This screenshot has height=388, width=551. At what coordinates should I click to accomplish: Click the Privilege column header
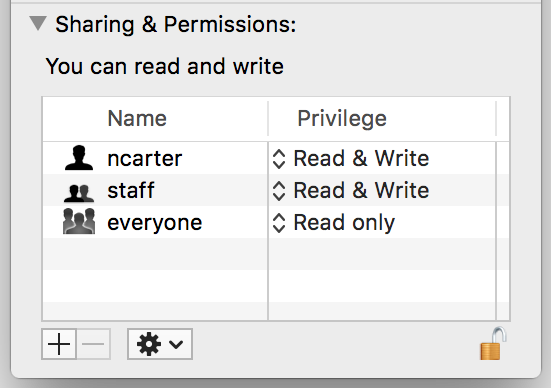click(342, 118)
